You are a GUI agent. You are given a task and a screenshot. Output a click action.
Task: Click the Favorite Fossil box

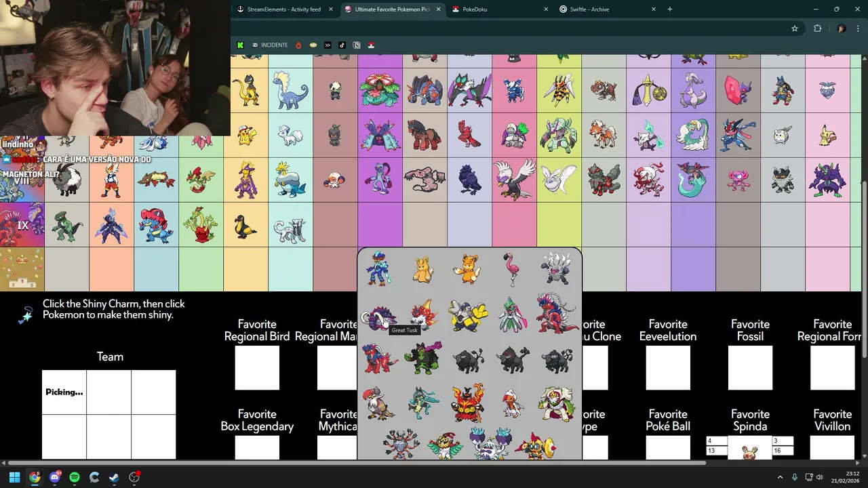point(750,368)
